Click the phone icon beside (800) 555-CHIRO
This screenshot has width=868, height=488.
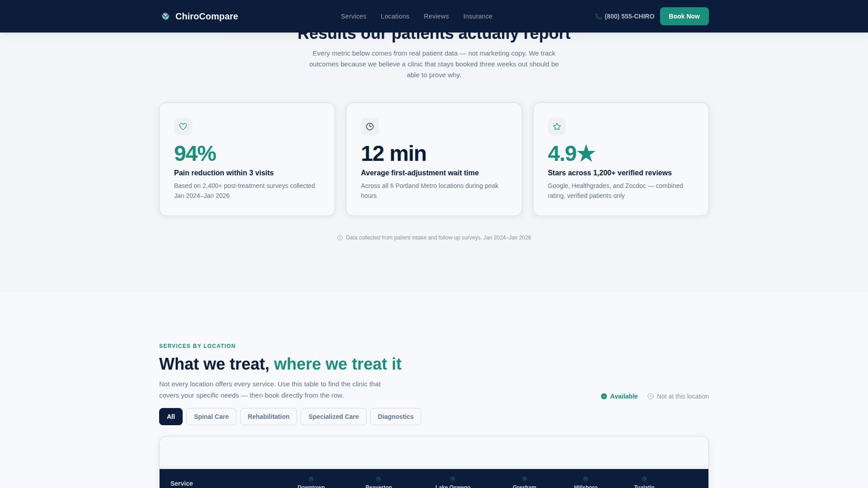tap(599, 16)
